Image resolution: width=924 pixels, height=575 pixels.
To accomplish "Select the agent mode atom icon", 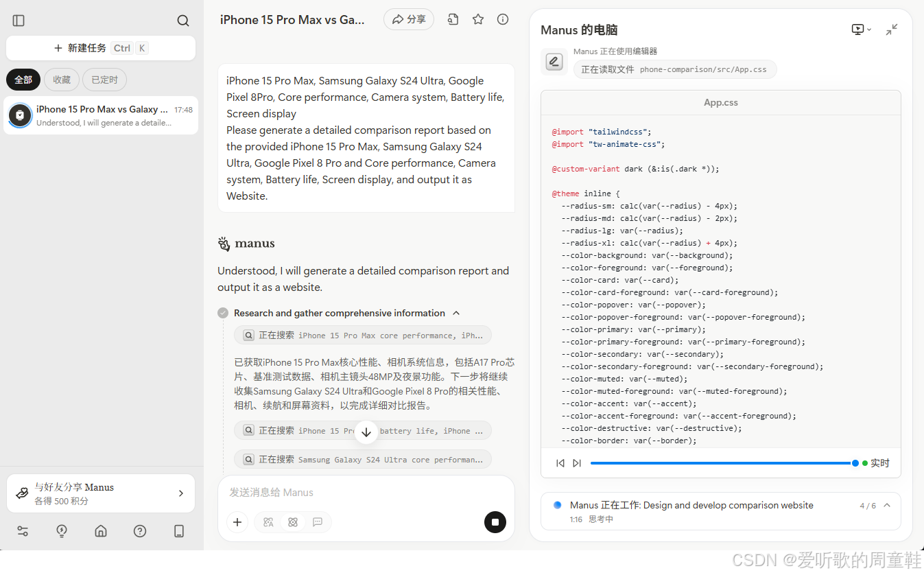I will click(293, 522).
